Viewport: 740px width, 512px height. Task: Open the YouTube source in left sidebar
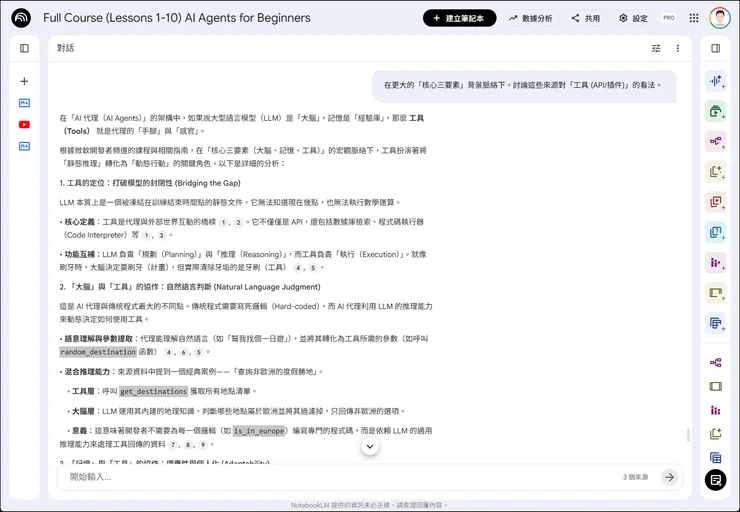tap(24, 125)
